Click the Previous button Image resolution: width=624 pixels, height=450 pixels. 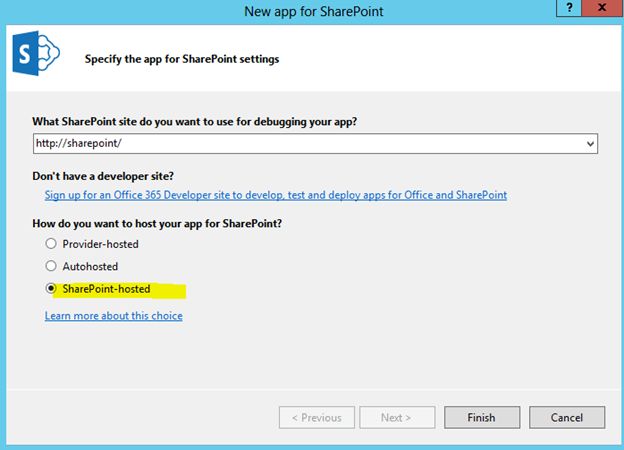tap(317, 417)
